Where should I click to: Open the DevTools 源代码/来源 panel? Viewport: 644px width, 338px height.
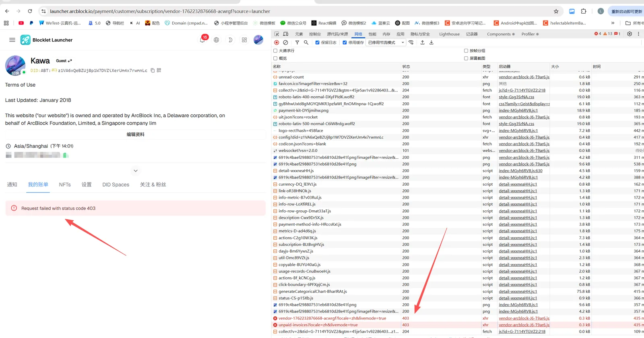338,34
